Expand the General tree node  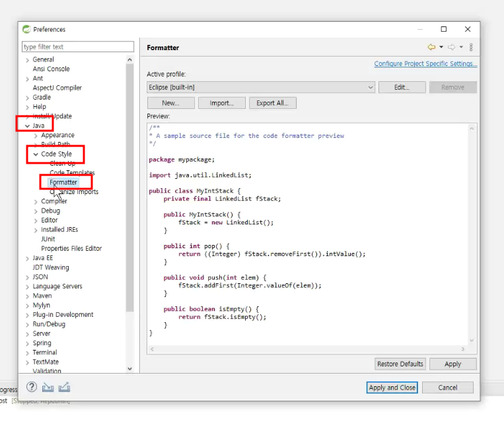27,60
